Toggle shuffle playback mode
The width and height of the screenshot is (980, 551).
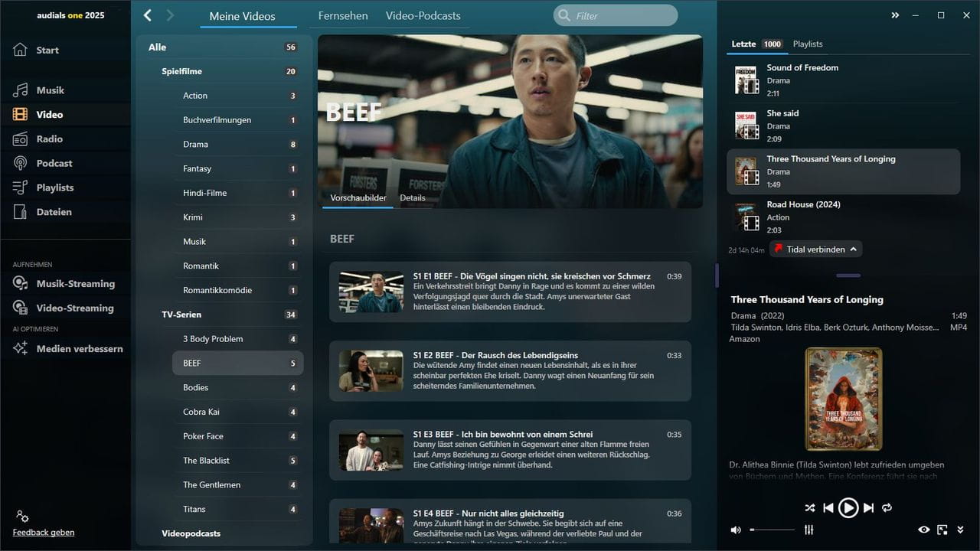pos(810,507)
